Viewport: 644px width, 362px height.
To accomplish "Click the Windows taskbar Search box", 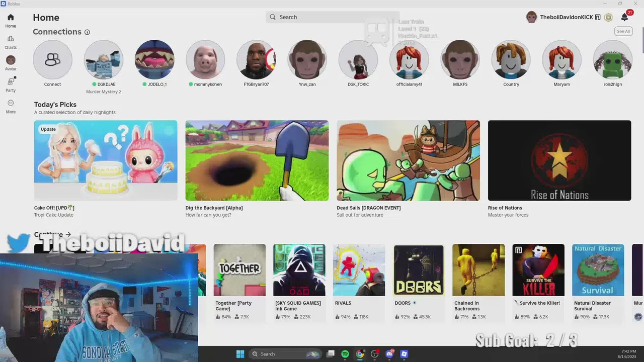I will [x=285, y=354].
